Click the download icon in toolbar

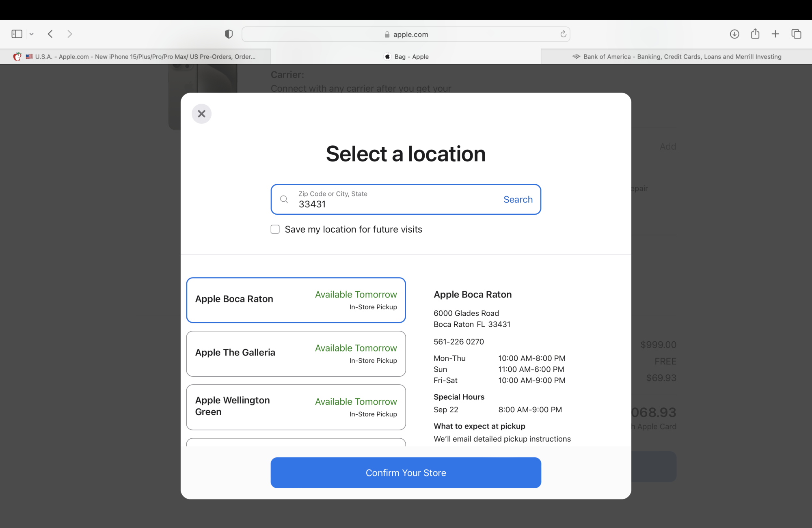click(734, 34)
